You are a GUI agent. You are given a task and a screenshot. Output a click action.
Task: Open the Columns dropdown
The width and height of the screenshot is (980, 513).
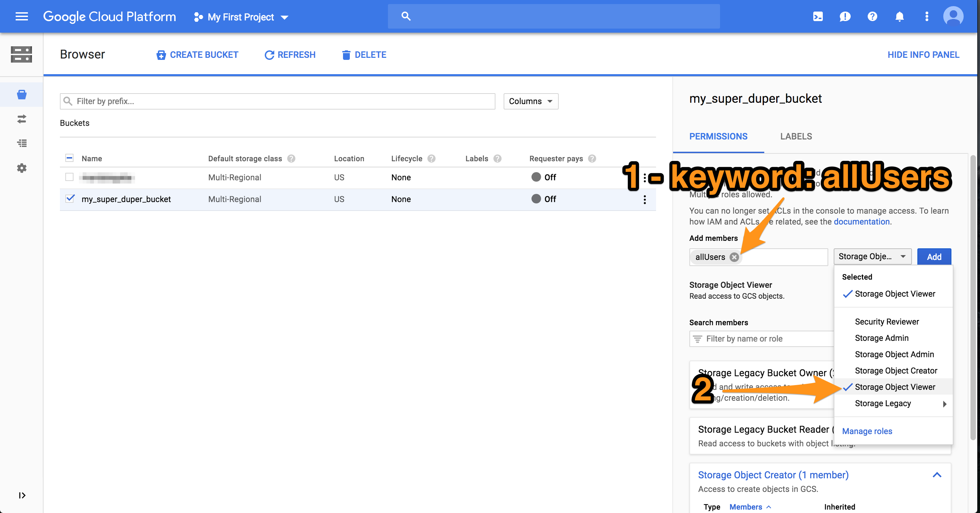[531, 101]
